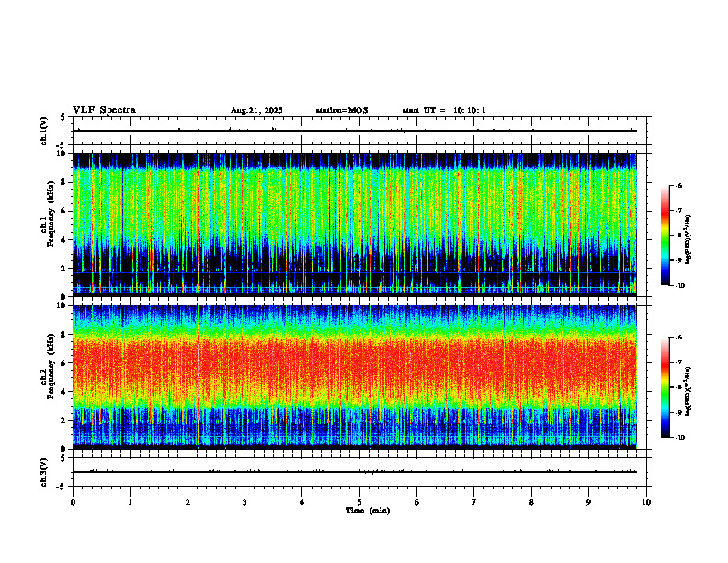Viewport: 728px width, 563px height.
Task: Click the "VLF Spectra" plot title
Action: pos(104,110)
